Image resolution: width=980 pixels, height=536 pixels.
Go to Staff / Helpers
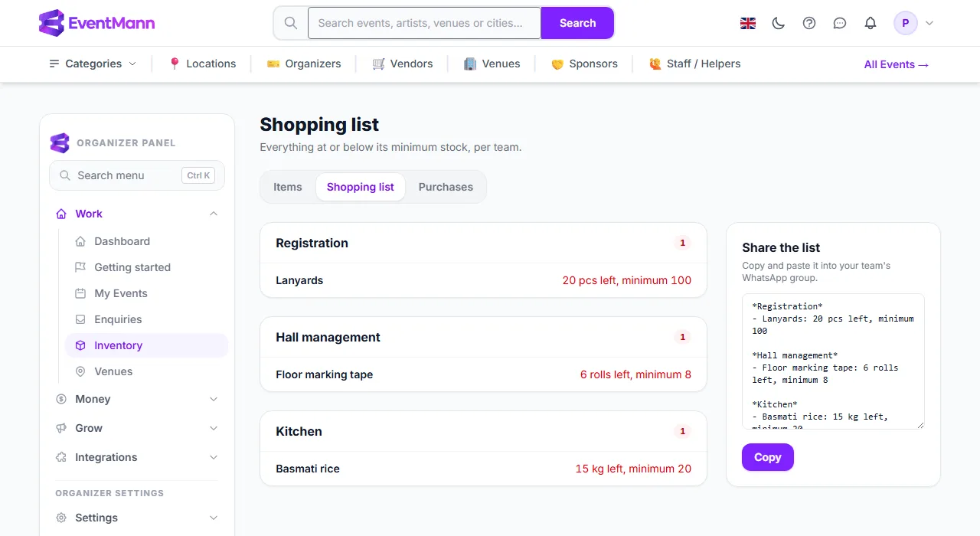[695, 64]
